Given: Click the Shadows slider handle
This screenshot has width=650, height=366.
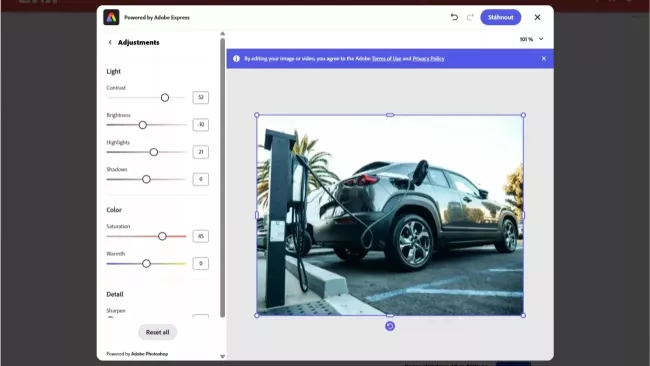Looking at the screenshot, I should point(146,179).
